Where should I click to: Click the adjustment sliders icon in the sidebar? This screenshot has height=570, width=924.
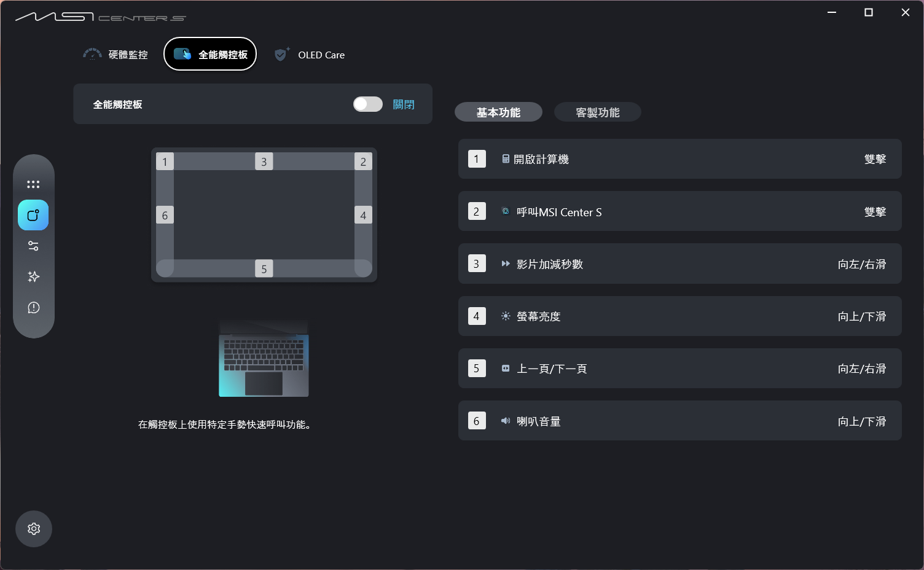(x=33, y=246)
